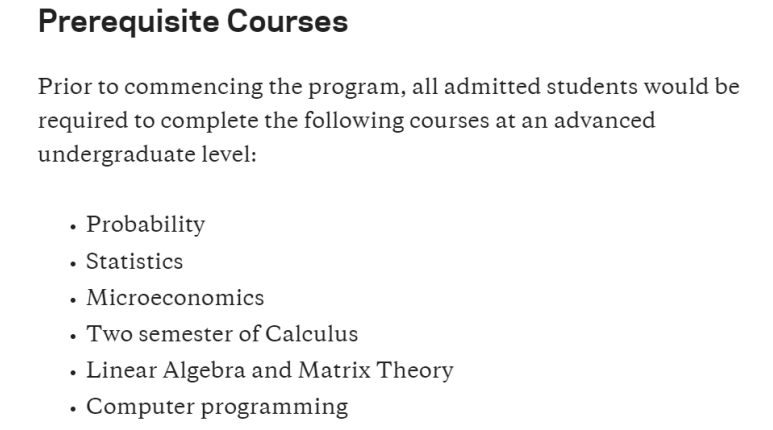Image resolution: width=773 pixels, height=430 pixels.
Task: Select the "Statistics" list entry
Action: (134, 262)
